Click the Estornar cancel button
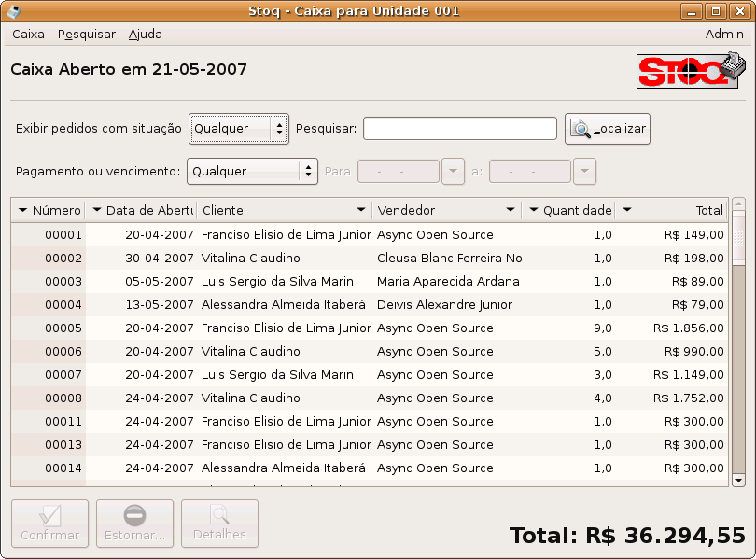Image resolution: width=756 pixels, height=559 pixels. click(x=134, y=524)
